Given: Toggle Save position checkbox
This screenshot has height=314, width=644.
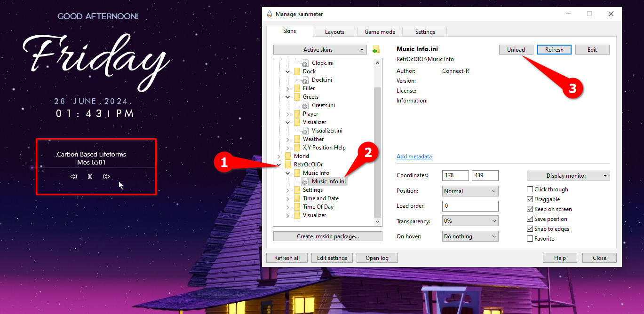Looking at the screenshot, I should (x=530, y=219).
